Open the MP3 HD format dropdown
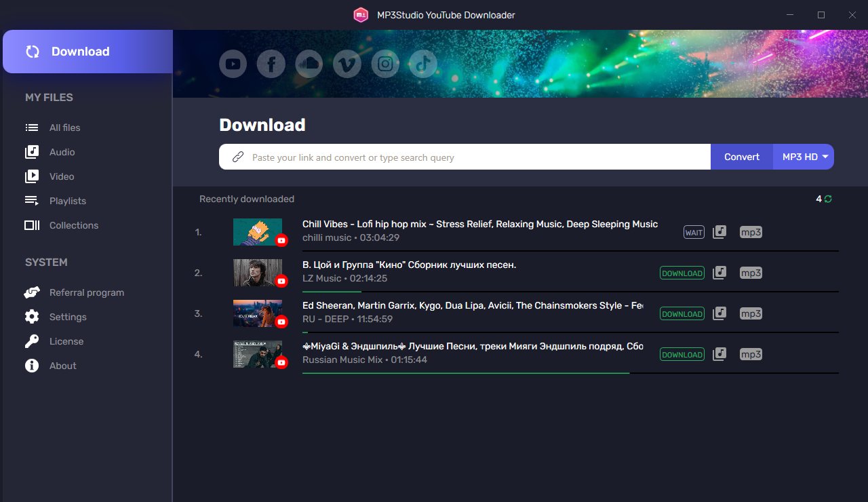The image size is (868, 502). 804,157
